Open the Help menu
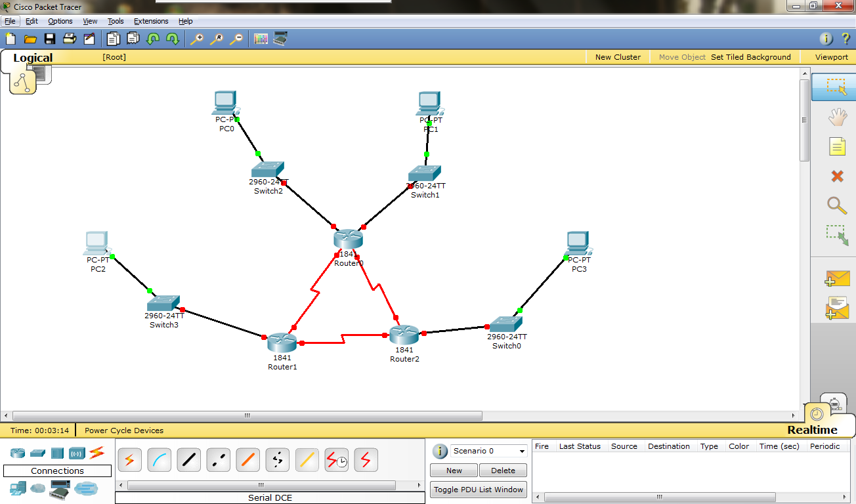This screenshot has height=504, width=856. pyautogui.click(x=186, y=21)
